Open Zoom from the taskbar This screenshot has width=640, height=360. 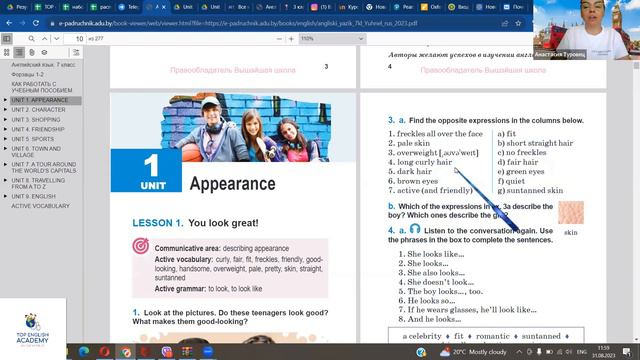coord(208,351)
